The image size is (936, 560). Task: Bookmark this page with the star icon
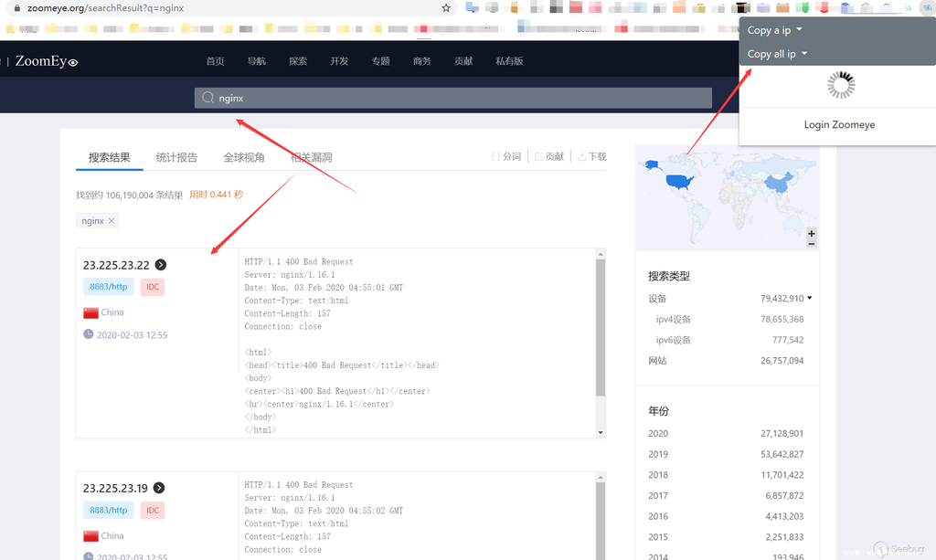pyautogui.click(x=446, y=8)
